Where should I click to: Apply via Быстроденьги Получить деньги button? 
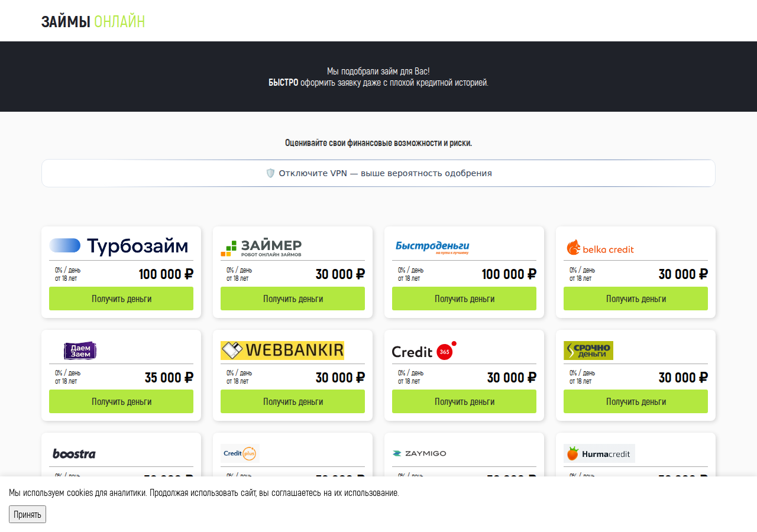[x=464, y=299]
